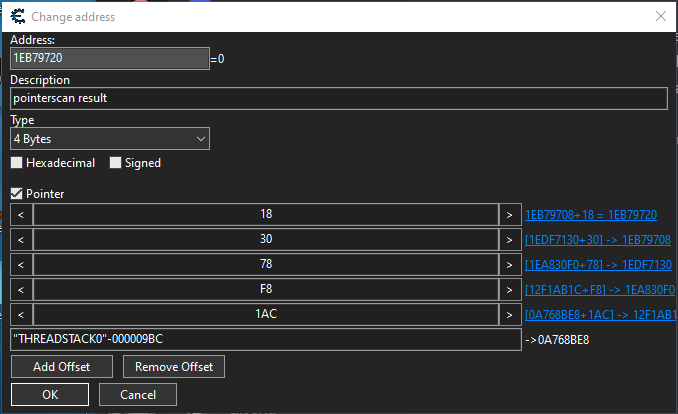The image size is (678, 414).
Task: Confirm with the OK button
Action: point(49,394)
